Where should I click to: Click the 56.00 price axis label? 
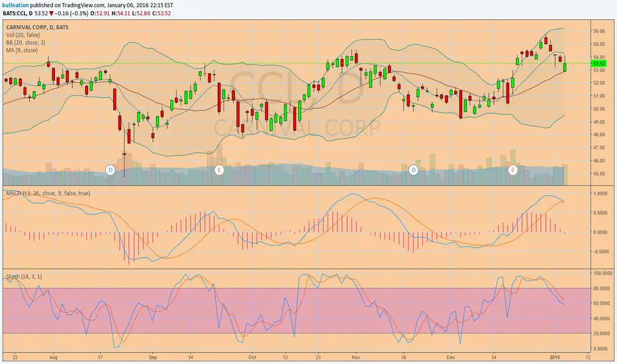coord(598,31)
